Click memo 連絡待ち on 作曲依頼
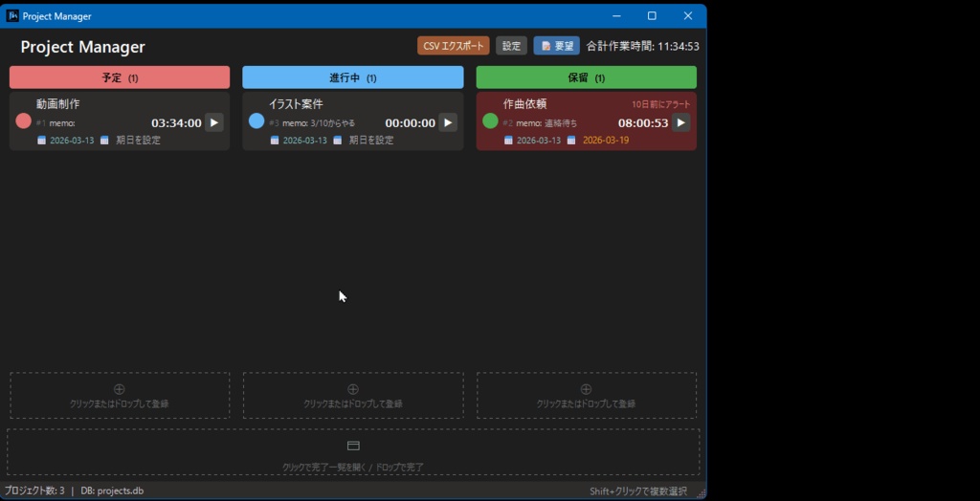The height and width of the screenshot is (501, 980). (x=546, y=123)
